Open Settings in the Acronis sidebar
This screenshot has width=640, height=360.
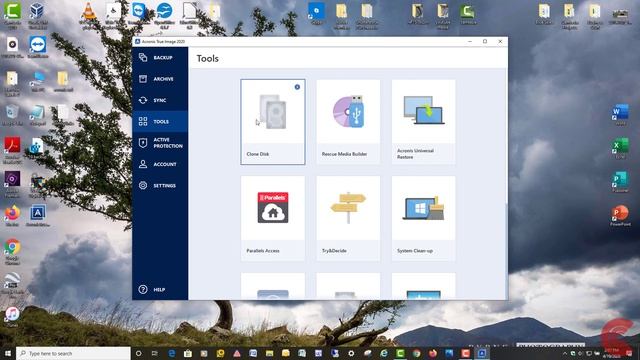click(x=160, y=185)
